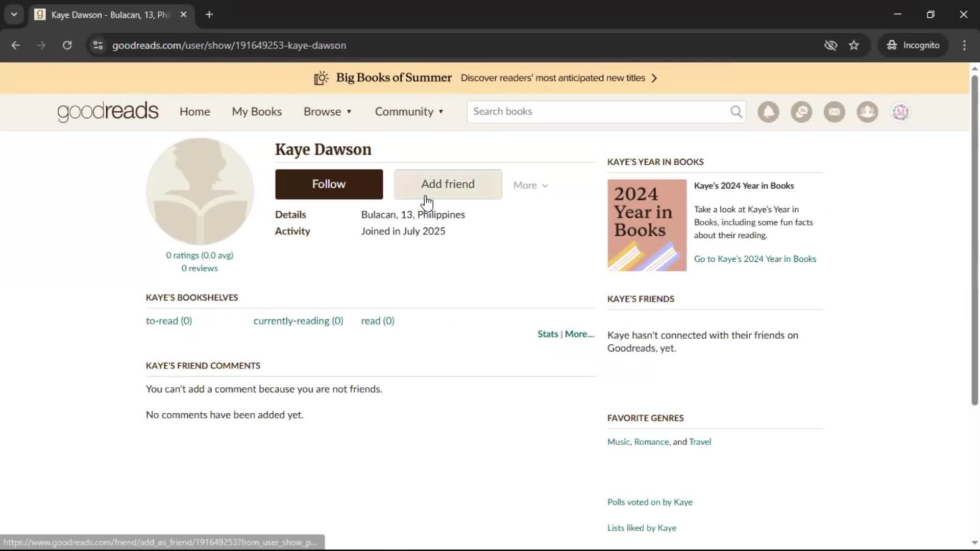
Task: Click the Big Books of Summer heading
Action: (x=394, y=78)
